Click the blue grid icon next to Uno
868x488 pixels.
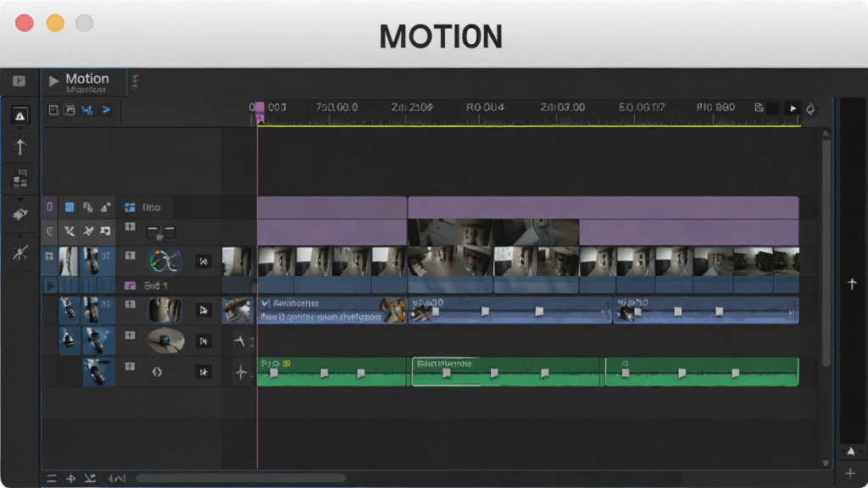tap(130, 208)
